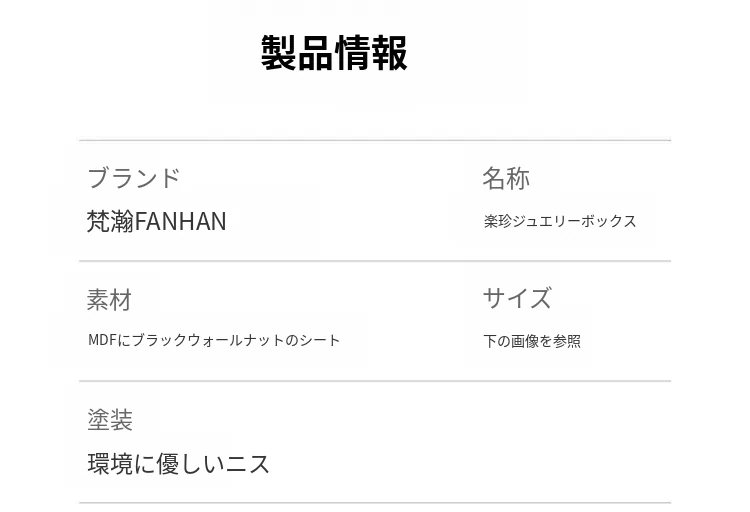Click the word ジュエリーボックス in the name value
Screen dimensions: 750x512
tap(574, 221)
